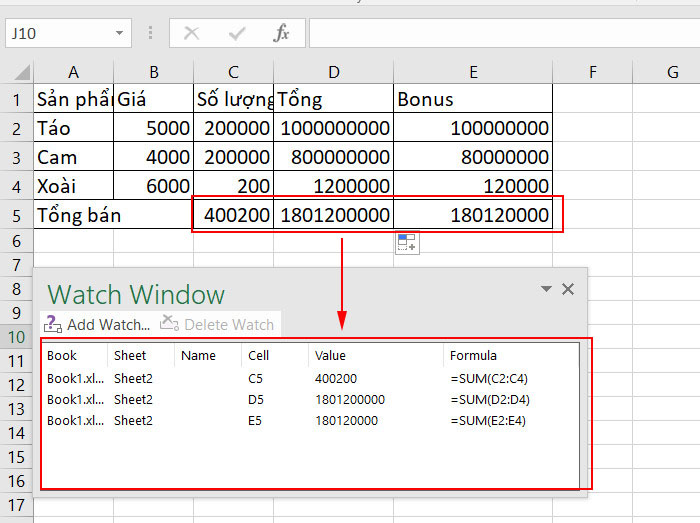The height and width of the screenshot is (523, 700).
Task: Select column E header
Action: (473, 72)
